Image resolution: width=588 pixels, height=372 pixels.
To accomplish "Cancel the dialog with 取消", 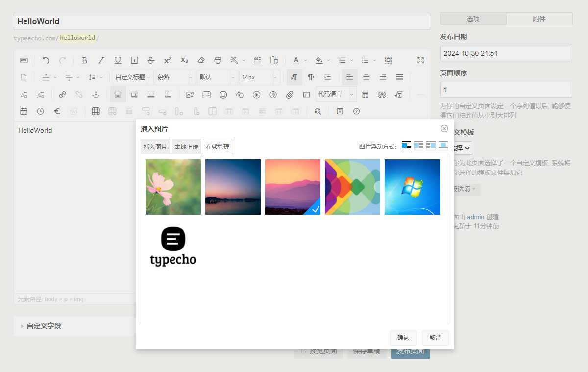I will 436,338.
